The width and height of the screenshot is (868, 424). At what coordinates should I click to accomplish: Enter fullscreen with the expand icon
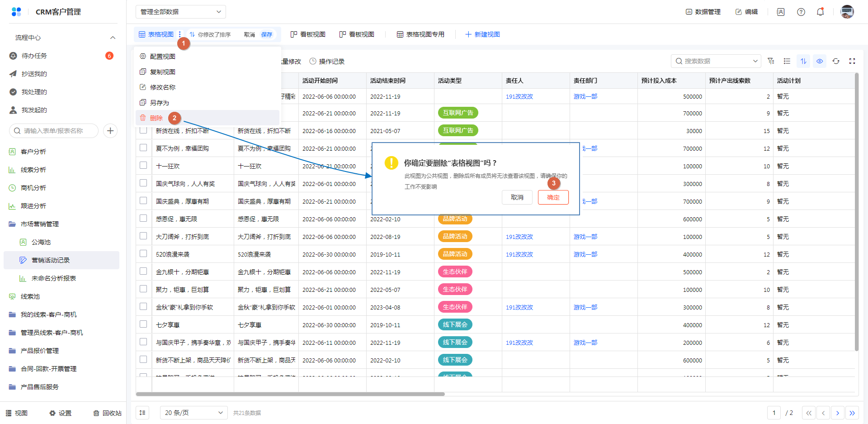pyautogui.click(x=852, y=61)
